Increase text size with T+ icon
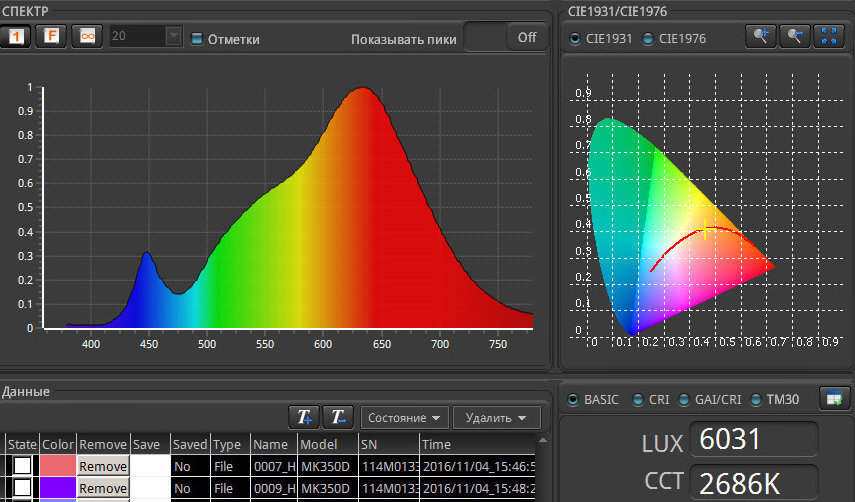 tap(304, 418)
